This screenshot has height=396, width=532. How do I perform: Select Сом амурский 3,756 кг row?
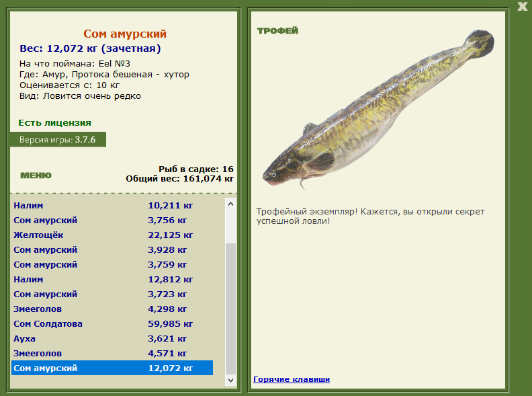coord(112,221)
